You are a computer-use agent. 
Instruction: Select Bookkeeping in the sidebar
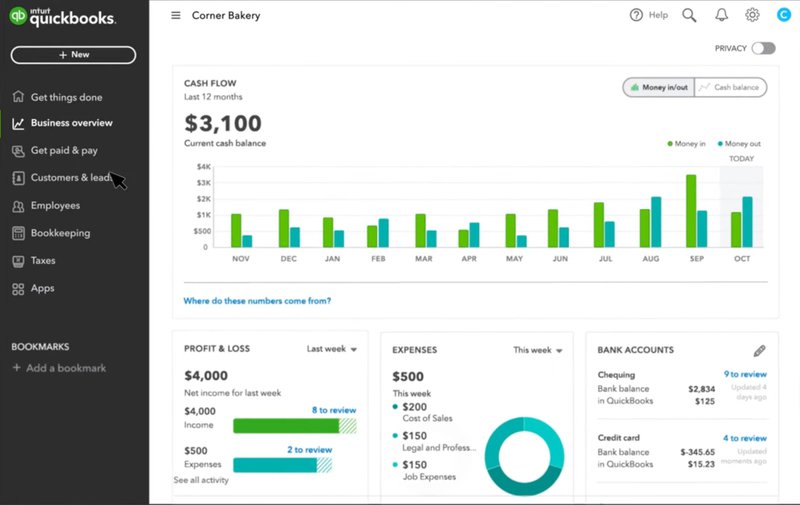pyautogui.click(x=60, y=233)
